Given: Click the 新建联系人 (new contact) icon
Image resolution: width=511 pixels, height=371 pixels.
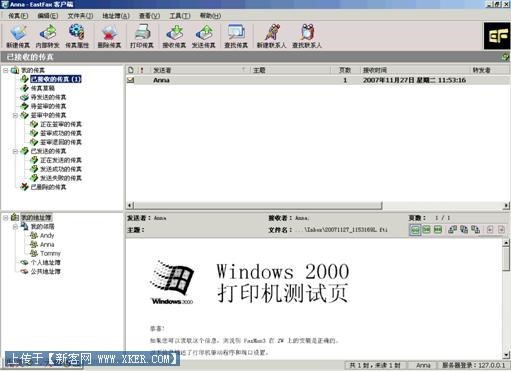Looking at the screenshot, I should (271, 36).
